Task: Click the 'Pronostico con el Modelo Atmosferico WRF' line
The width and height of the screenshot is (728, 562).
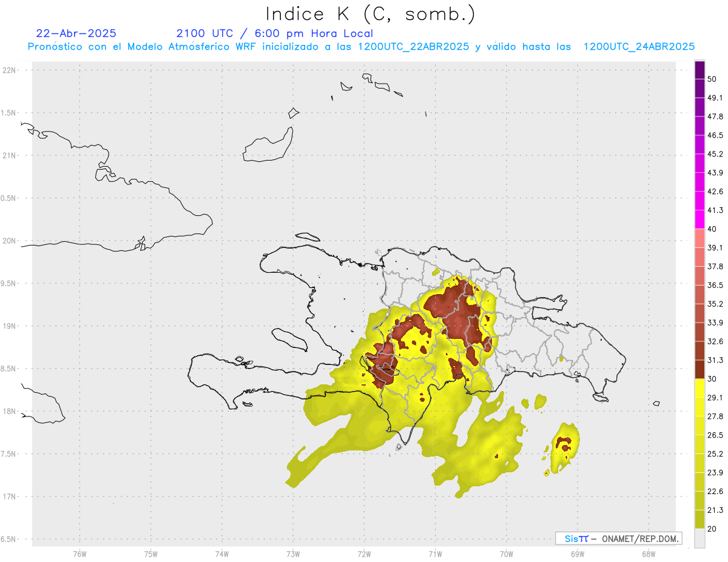Action: tap(361, 47)
